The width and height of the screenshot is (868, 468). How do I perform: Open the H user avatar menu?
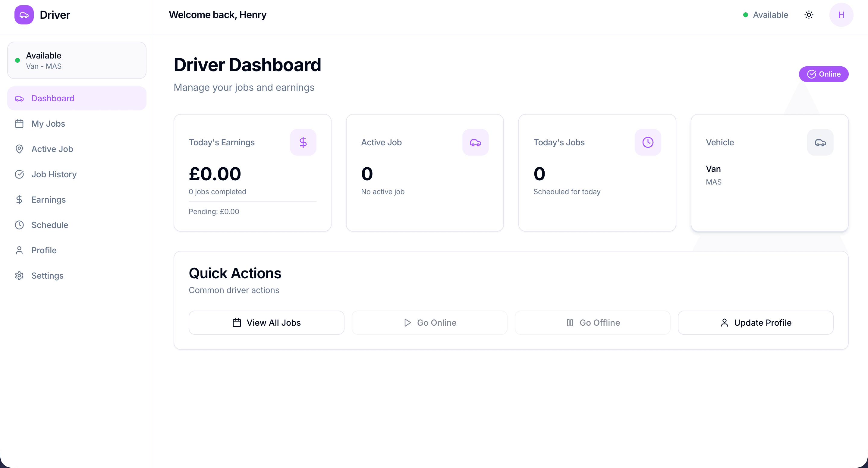841,15
